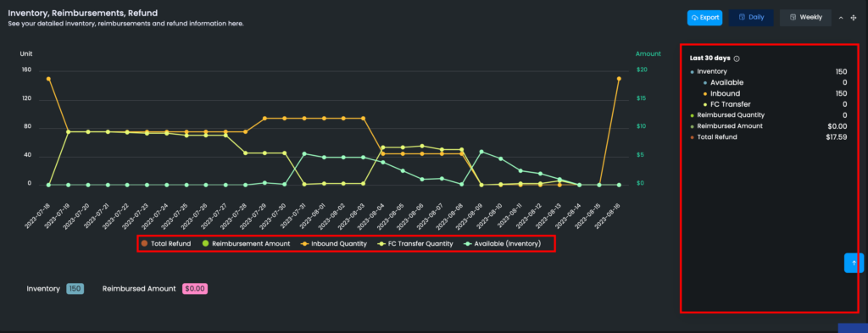Image resolution: width=868 pixels, height=333 pixels.
Task: Toggle the Reimbursement Amount legend series
Action: click(x=247, y=243)
